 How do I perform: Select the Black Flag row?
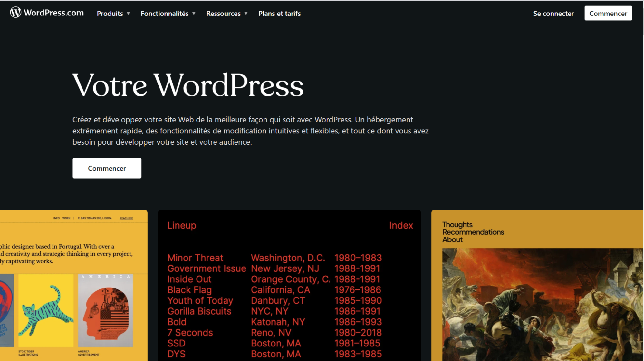274,289
